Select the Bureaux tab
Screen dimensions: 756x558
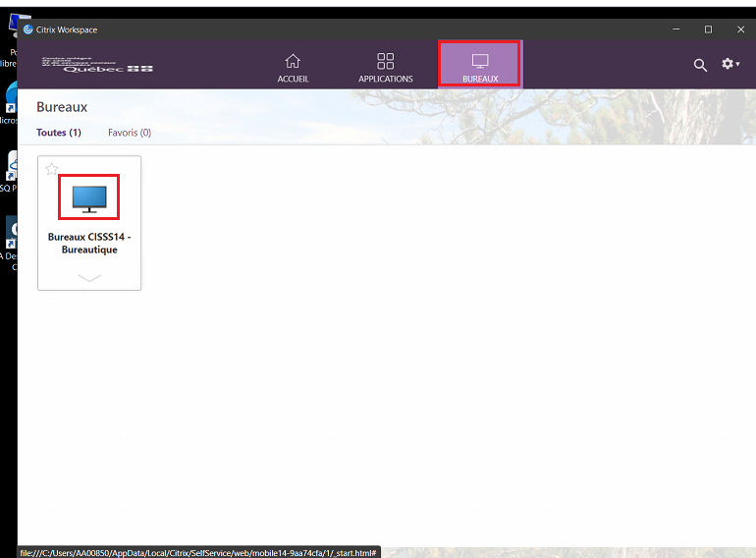point(480,65)
